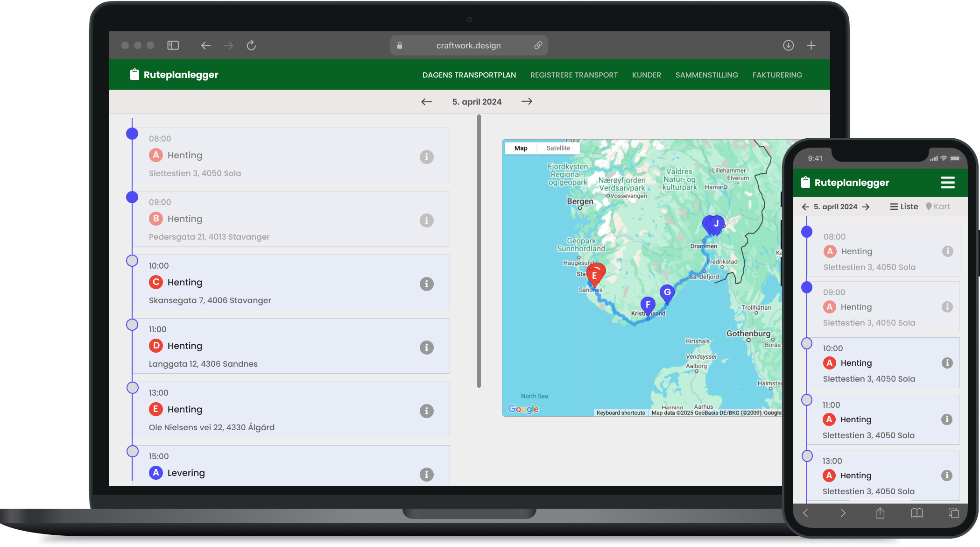
Task: Go to previous day on laptop date bar
Action: (x=427, y=102)
